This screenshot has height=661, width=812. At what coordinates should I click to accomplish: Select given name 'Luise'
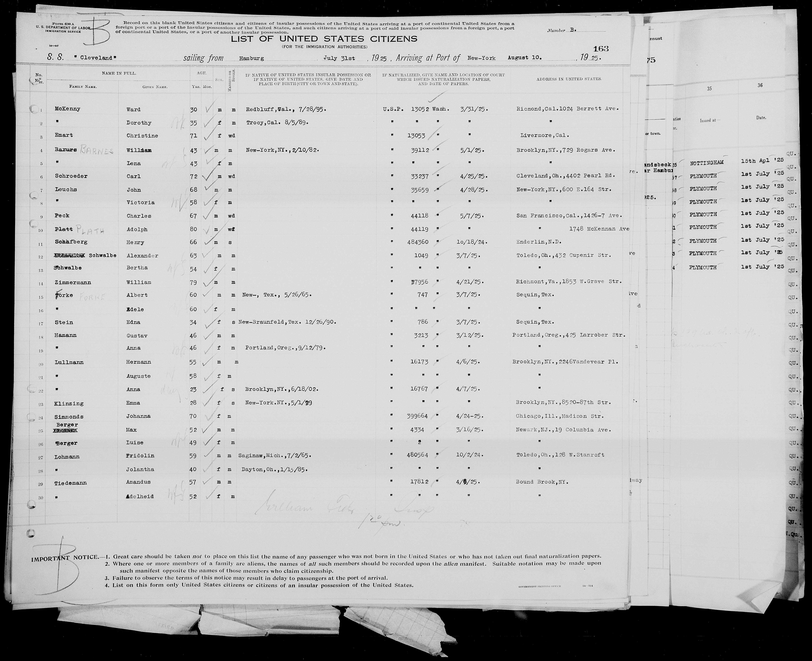[135, 442]
